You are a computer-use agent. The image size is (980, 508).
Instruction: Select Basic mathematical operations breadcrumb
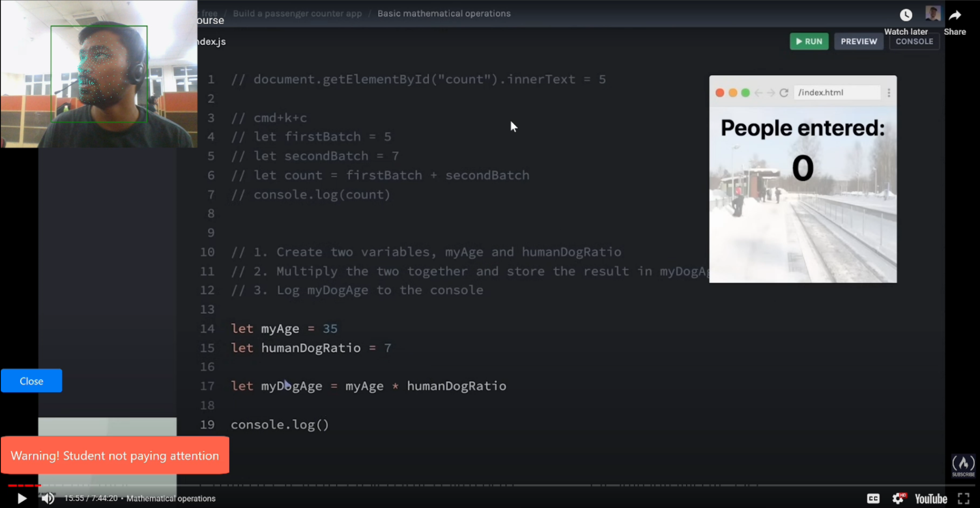tap(444, 14)
